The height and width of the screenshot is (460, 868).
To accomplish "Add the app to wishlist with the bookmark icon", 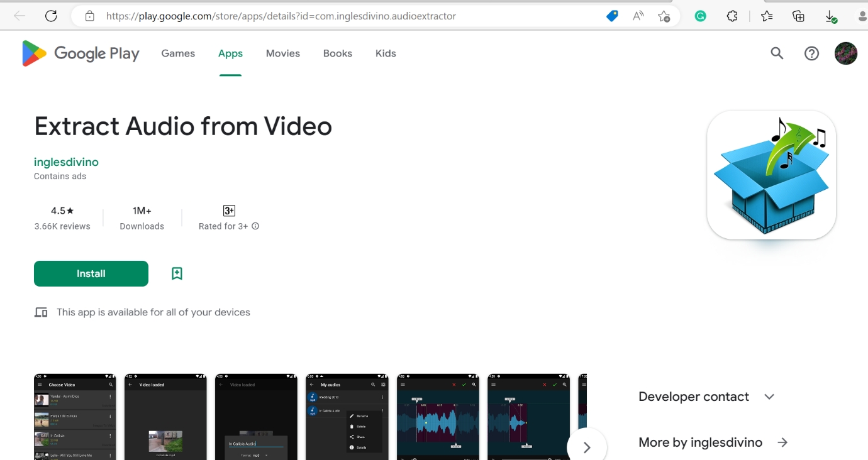I will pos(177,273).
